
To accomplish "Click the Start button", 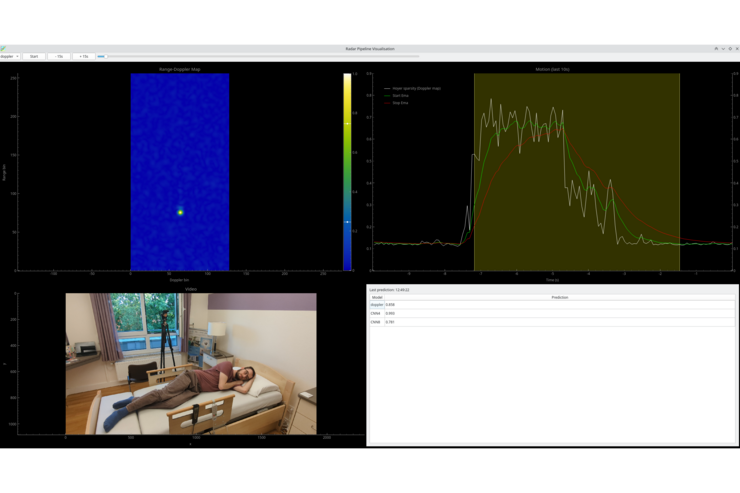I will 34,56.
